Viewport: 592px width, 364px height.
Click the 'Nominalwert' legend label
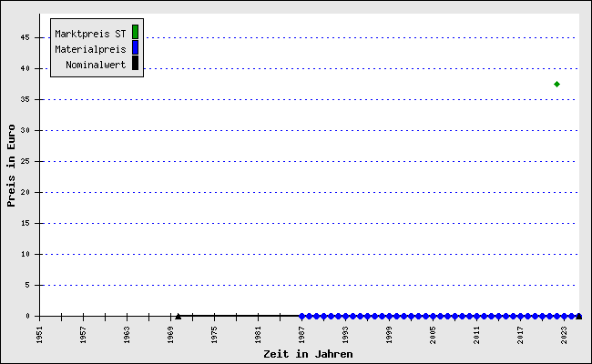96,65
